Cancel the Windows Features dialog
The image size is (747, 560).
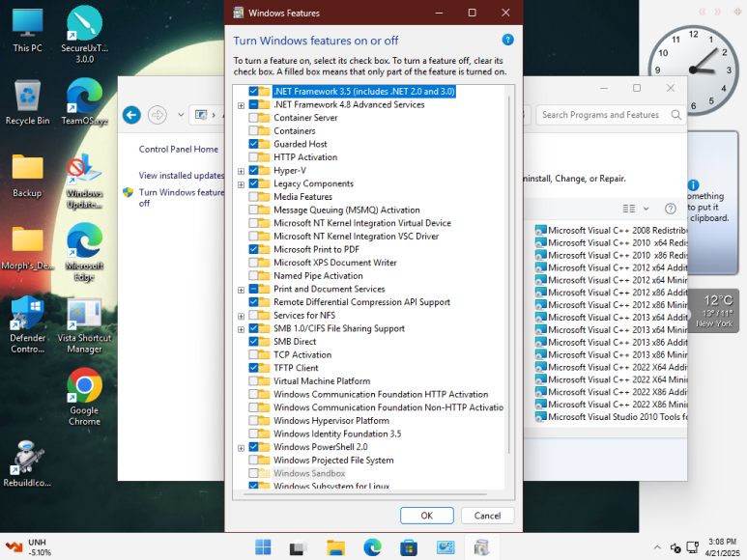click(x=487, y=516)
